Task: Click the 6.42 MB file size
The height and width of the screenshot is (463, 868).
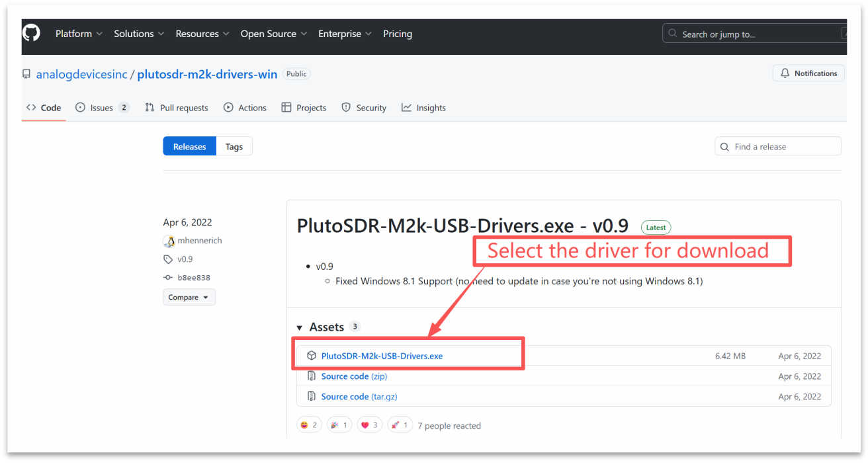Action: 730,356
